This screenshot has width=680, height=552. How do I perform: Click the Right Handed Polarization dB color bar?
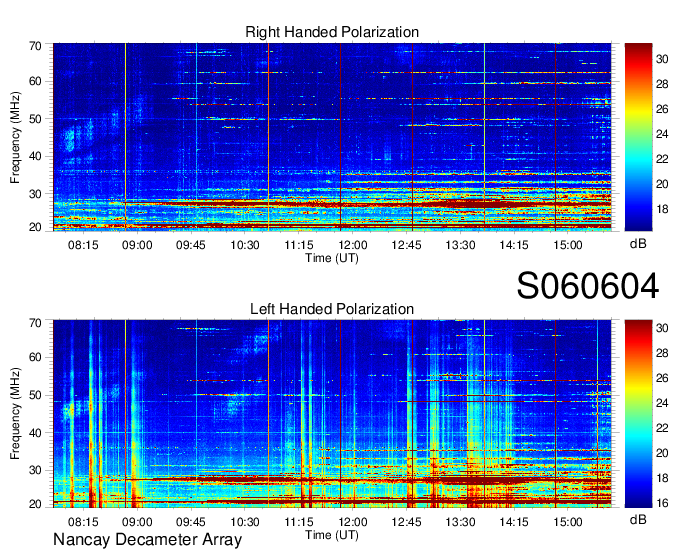point(638,137)
